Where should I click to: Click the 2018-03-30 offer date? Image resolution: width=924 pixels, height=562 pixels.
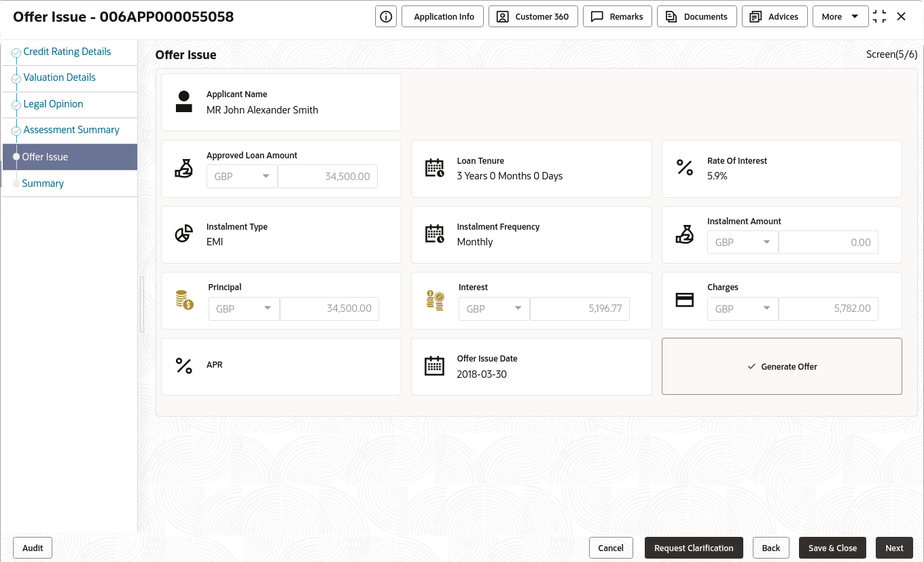coord(482,374)
